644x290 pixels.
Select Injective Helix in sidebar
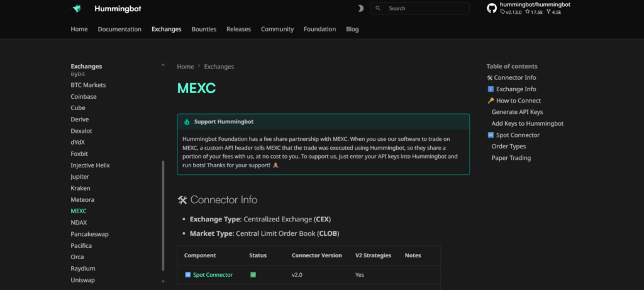91,165
